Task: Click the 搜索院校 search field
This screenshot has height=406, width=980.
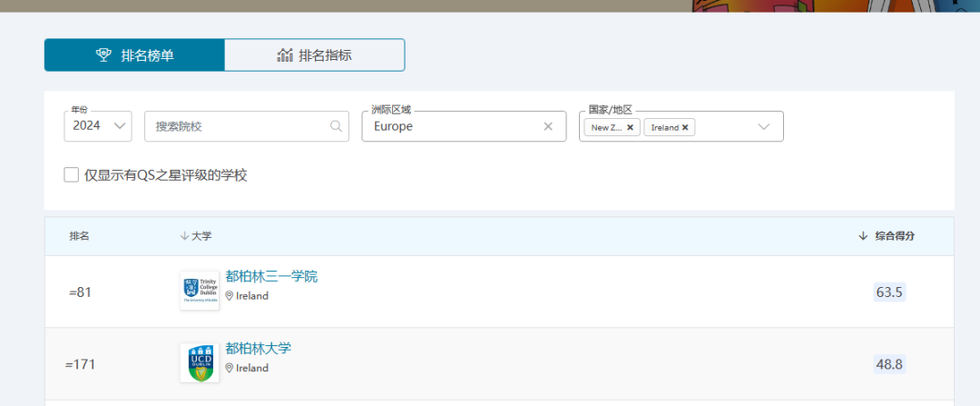Action: pyautogui.click(x=246, y=126)
